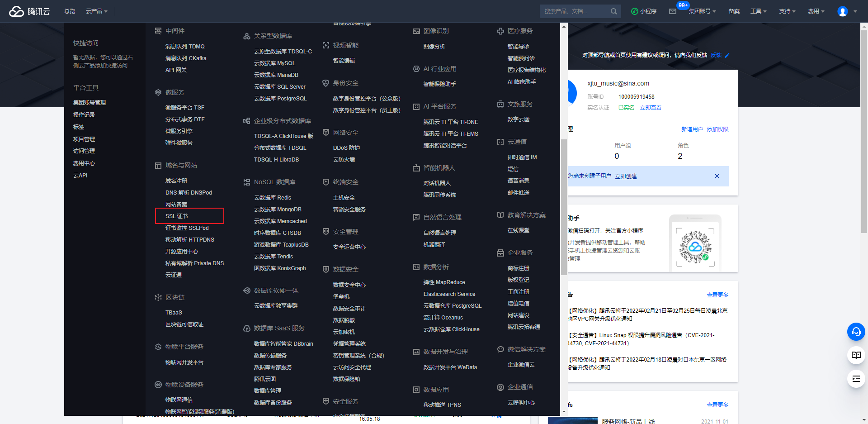The width and height of the screenshot is (868, 424).
Task: Click the 身份安全 shield icon
Action: point(326,83)
